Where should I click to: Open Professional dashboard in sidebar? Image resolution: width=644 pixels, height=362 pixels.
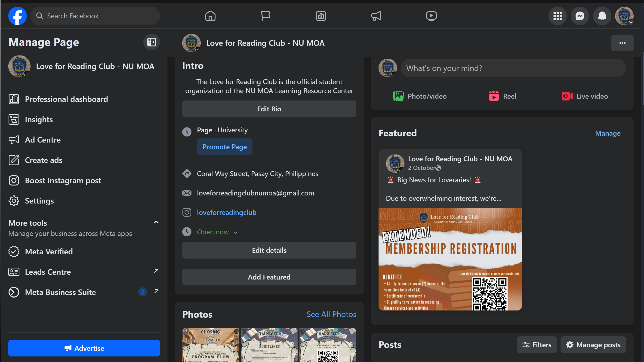click(66, 99)
